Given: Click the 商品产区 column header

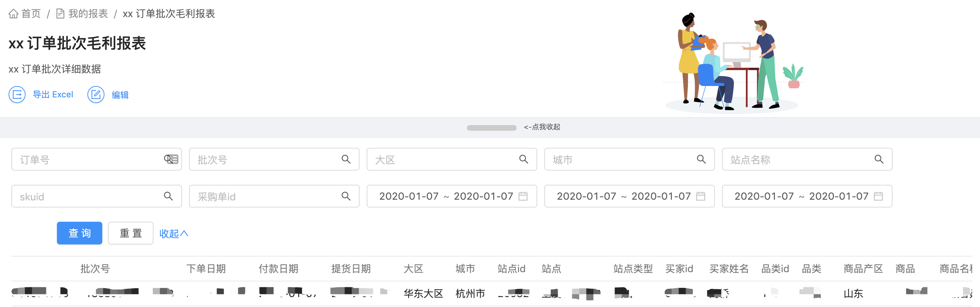Looking at the screenshot, I should [863, 269].
